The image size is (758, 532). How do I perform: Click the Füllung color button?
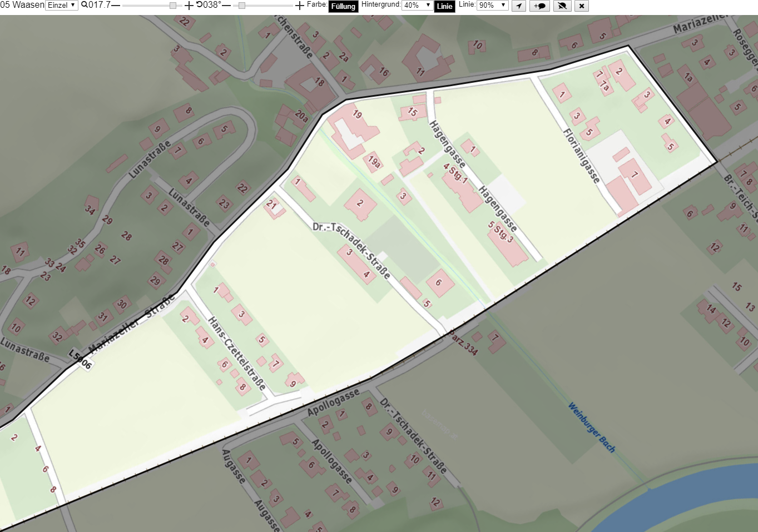click(x=343, y=6)
